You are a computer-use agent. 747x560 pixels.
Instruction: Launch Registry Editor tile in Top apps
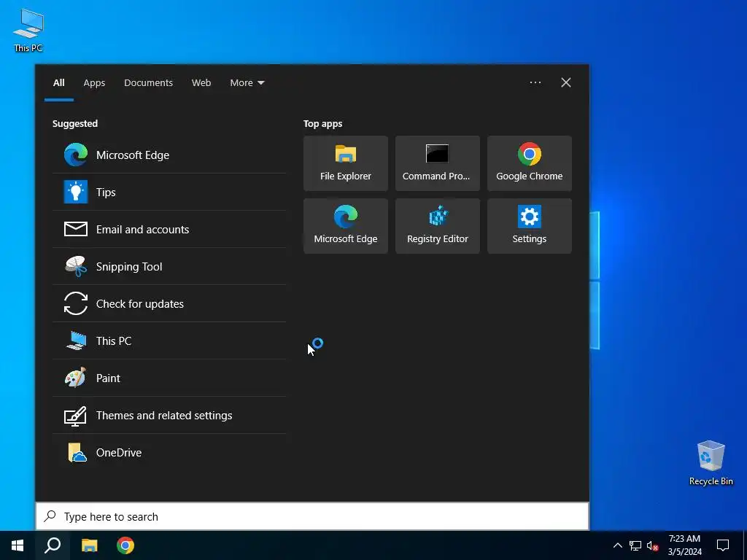(438, 226)
